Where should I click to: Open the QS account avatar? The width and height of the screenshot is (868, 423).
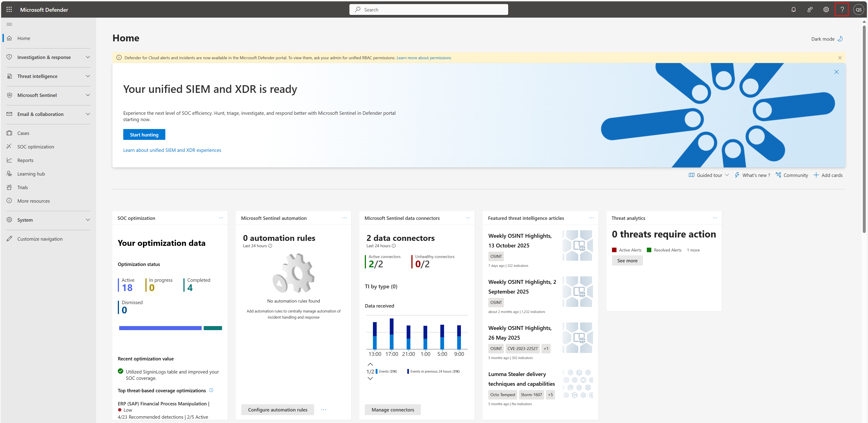coord(859,9)
